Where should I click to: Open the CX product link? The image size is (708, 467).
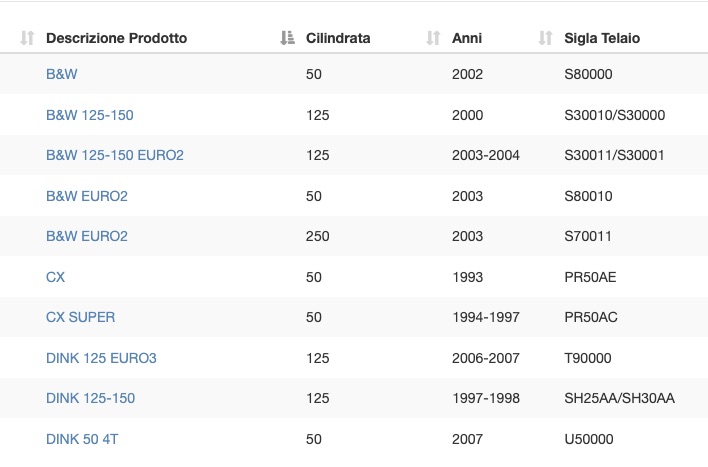click(56, 277)
